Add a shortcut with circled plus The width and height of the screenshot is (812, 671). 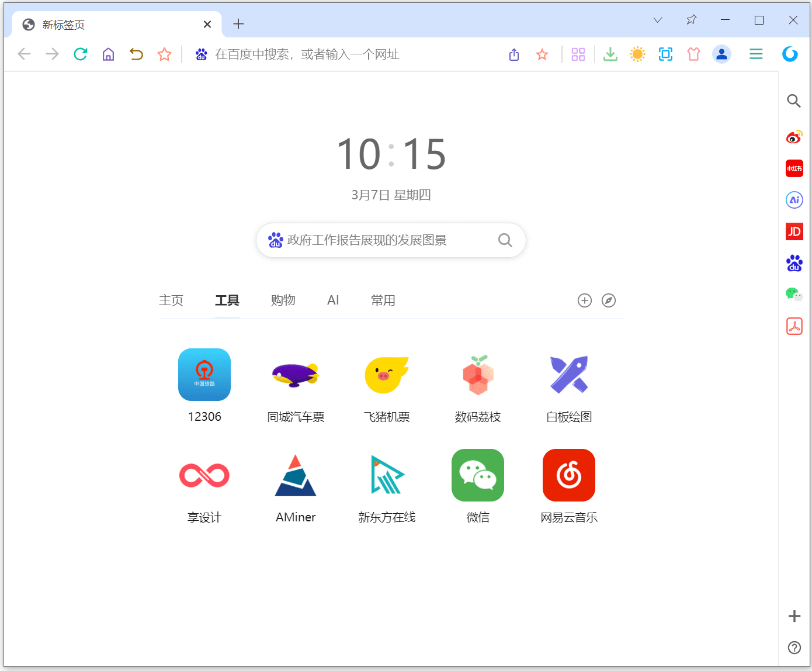click(x=585, y=300)
